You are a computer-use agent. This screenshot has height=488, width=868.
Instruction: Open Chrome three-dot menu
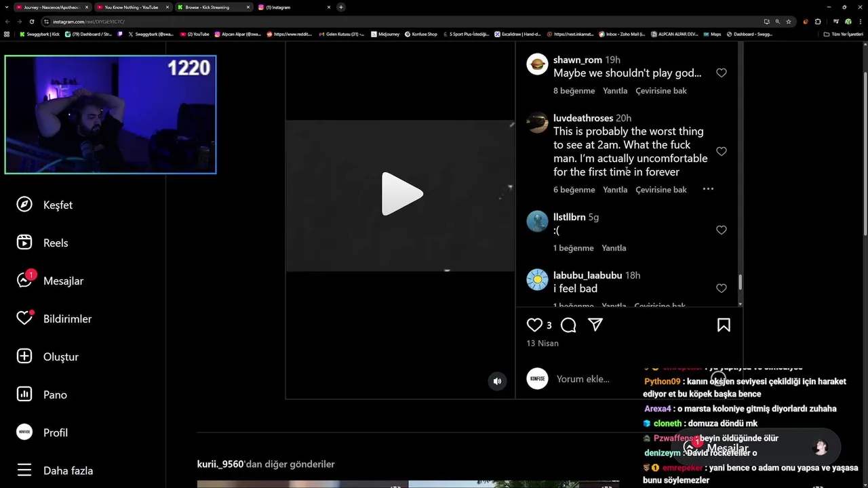(860, 22)
